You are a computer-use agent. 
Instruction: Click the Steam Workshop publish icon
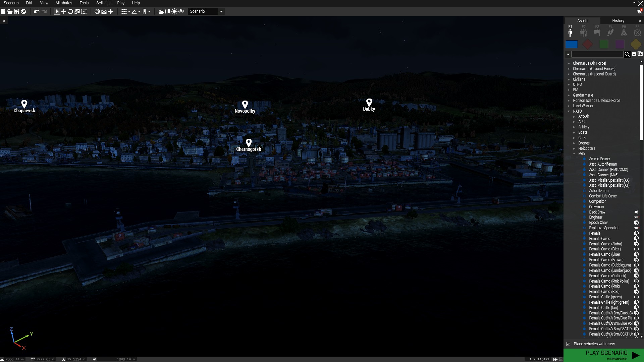(23, 11)
